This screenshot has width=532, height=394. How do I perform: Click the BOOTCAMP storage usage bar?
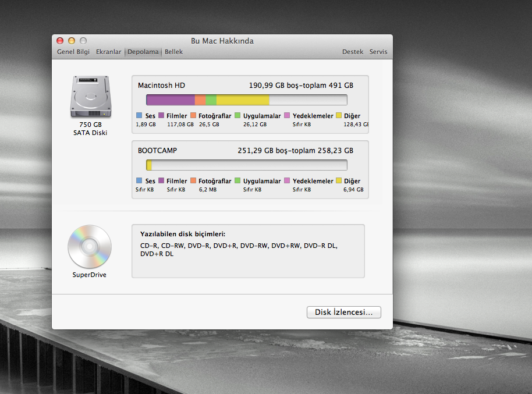coord(246,165)
